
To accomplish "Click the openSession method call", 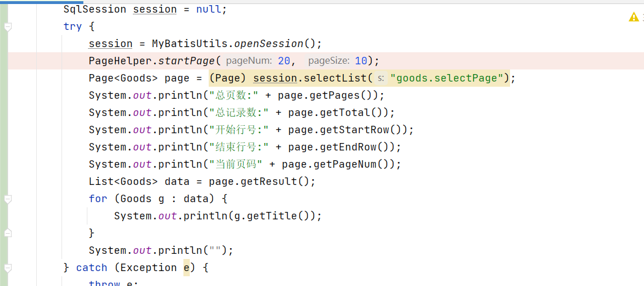I will point(269,44).
